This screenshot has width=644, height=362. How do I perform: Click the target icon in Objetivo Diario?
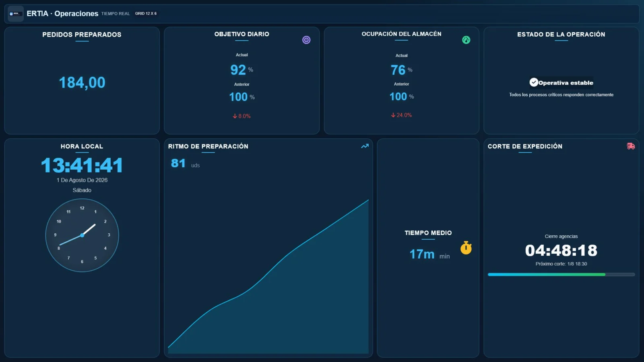click(x=306, y=40)
